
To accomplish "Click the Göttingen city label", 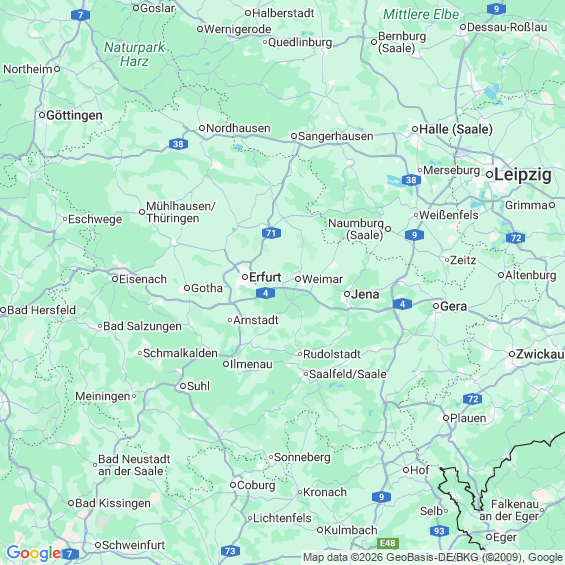I will click(74, 115).
